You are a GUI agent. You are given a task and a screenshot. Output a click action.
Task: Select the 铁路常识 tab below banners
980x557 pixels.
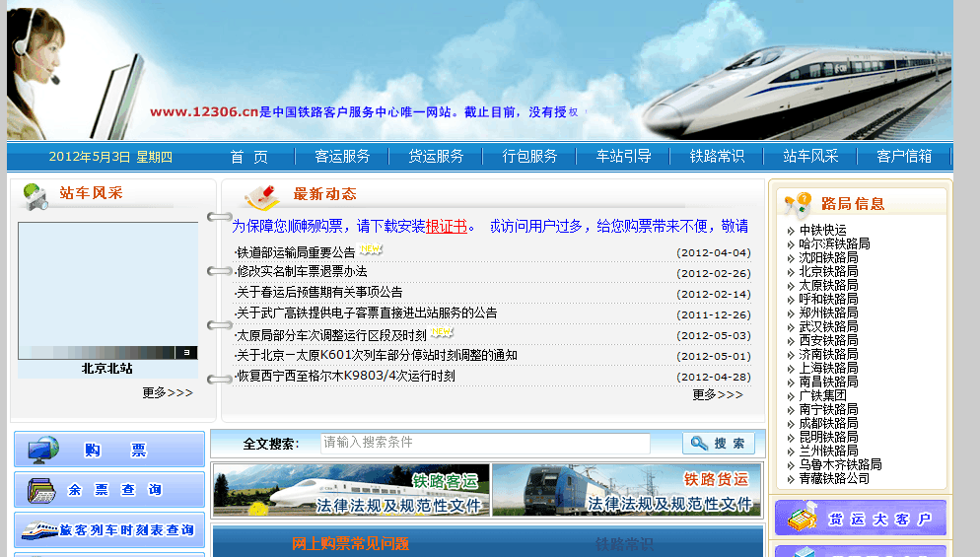pos(624,544)
